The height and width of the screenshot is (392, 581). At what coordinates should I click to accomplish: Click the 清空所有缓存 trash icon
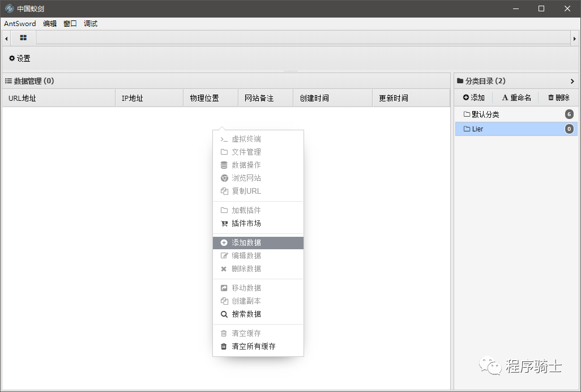pos(224,347)
